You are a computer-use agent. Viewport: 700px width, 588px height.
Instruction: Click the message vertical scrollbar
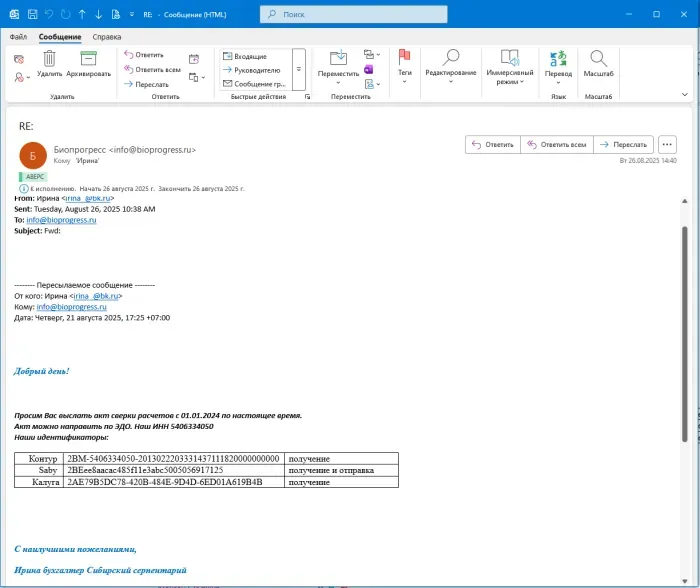[685, 330]
